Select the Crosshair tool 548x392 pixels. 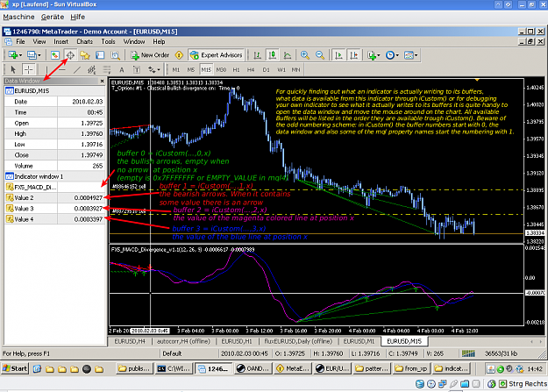click(28, 70)
